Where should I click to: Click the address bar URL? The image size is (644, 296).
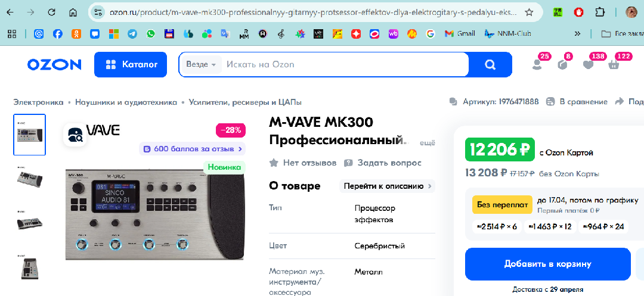point(313,13)
